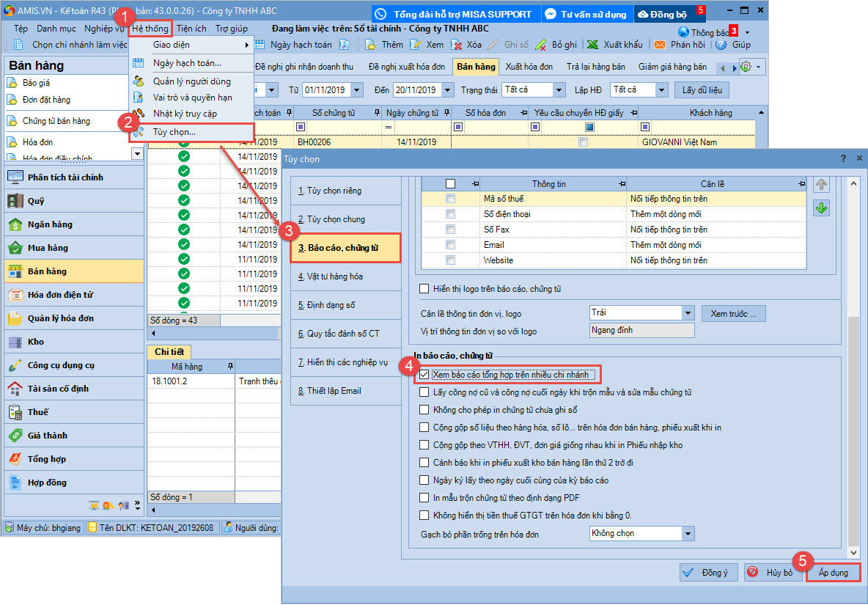
Task: Open Tài sản cố định module
Action: click(x=57, y=389)
